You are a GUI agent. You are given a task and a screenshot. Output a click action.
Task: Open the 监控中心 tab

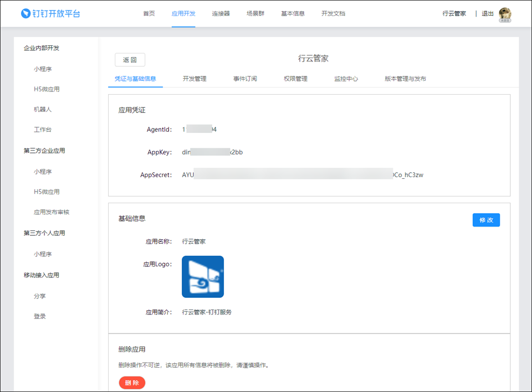[346, 79]
